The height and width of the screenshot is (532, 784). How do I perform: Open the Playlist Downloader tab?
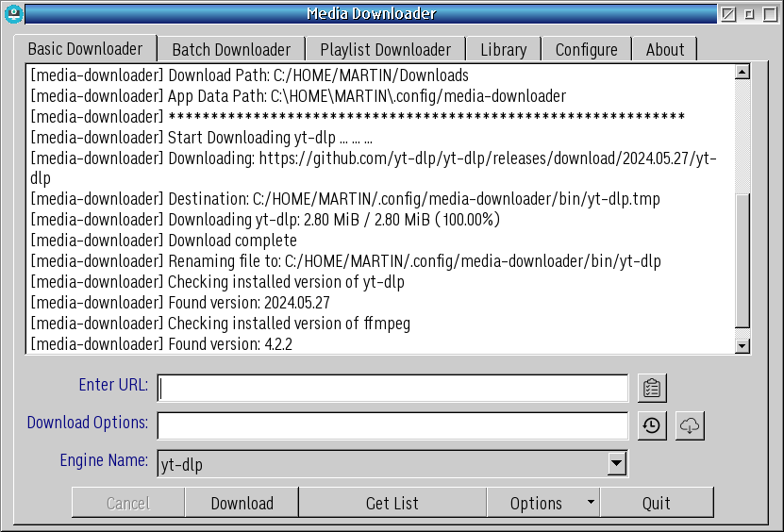tap(385, 50)
